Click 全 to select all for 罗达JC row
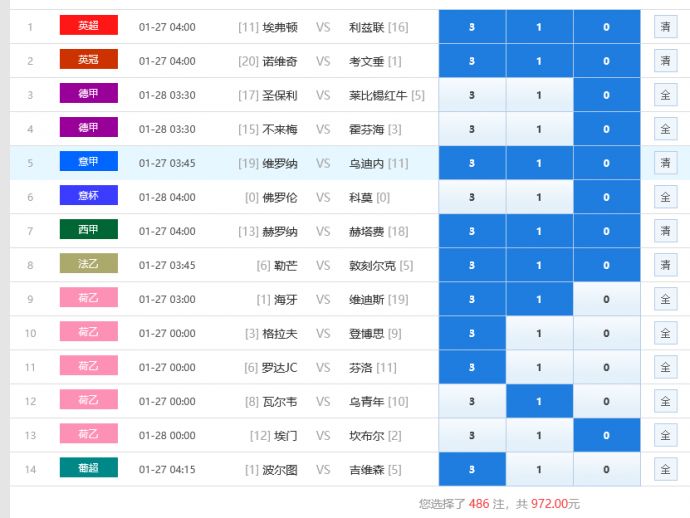This screenshot has width=690, height=518. [665, 367]
